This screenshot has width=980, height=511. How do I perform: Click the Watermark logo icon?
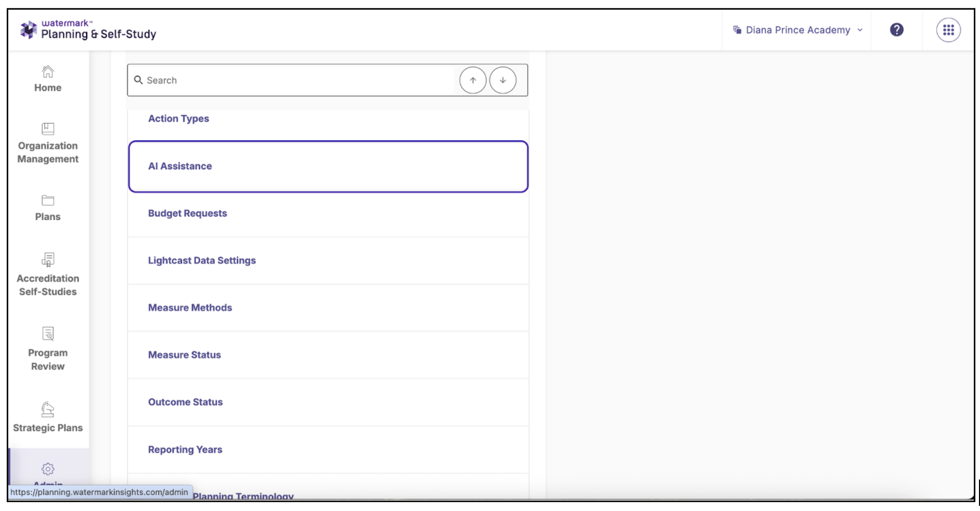click(28, 29)
